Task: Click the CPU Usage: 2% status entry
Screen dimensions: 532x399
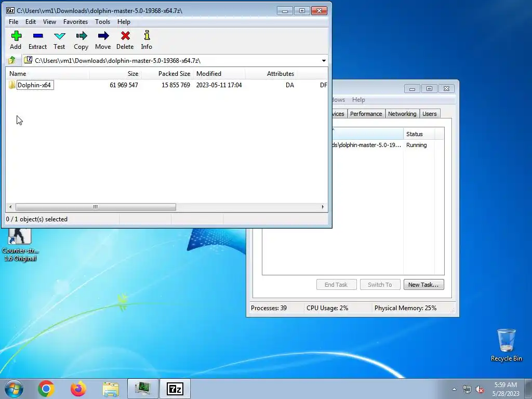Action: pos(327,308)
